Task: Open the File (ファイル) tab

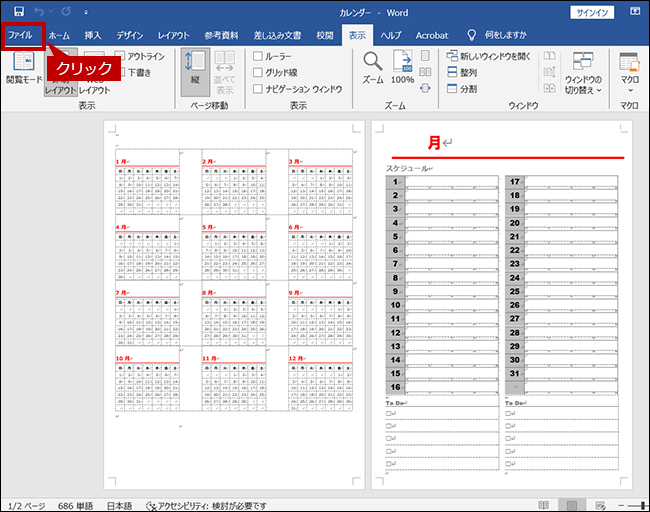Action: [x=21, y=35]
